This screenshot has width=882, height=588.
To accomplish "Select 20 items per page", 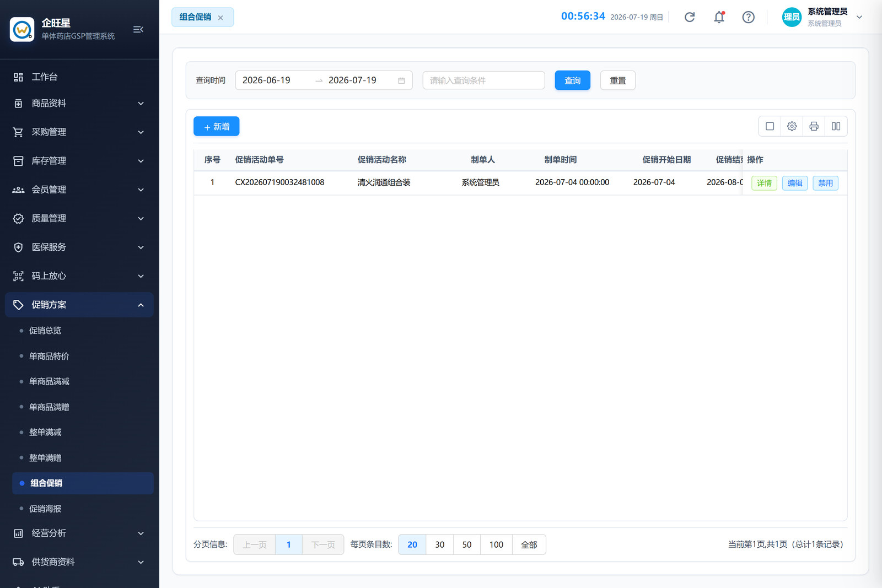I will point(412,544).
